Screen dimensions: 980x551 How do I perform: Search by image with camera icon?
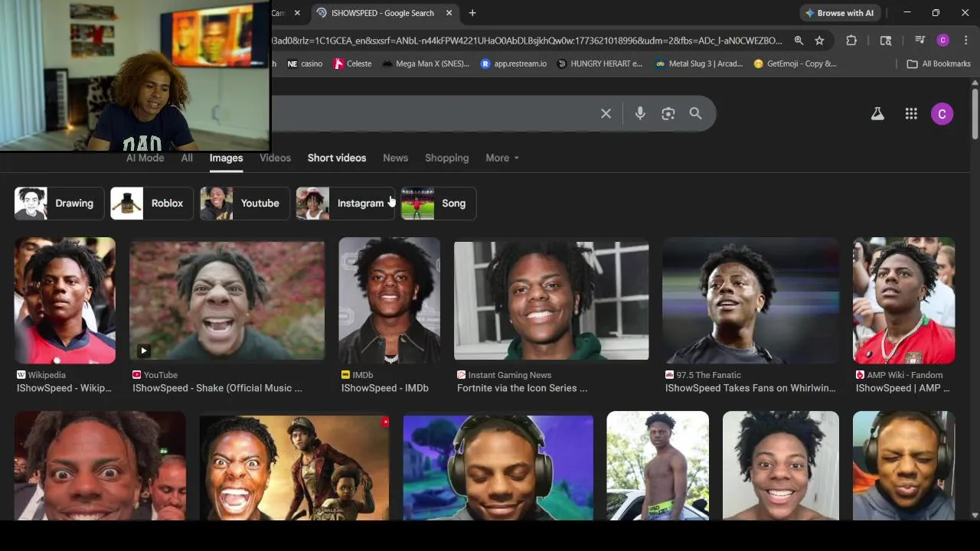668,113
